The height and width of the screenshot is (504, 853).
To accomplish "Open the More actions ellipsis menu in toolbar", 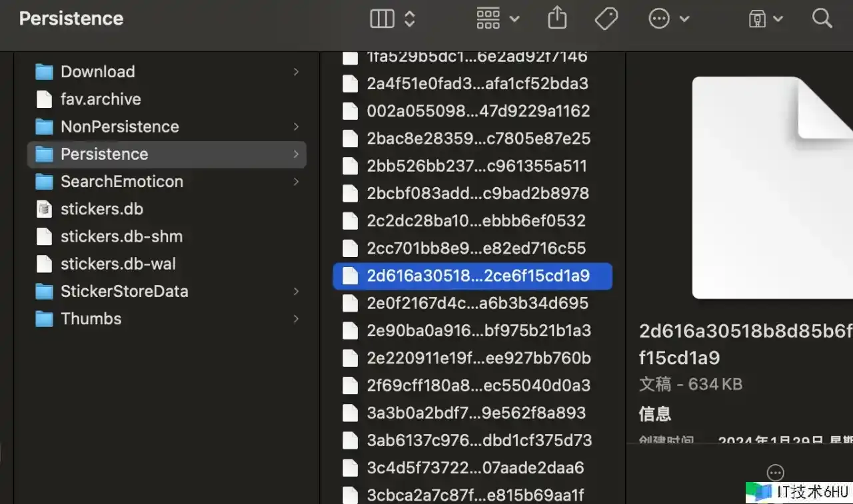I will [x=668, y=19].
